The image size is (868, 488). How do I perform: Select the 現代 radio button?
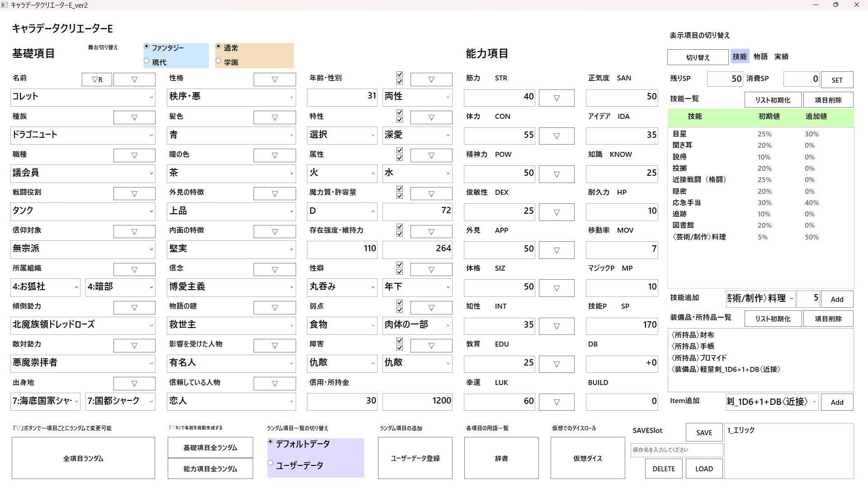click(146, 61)
